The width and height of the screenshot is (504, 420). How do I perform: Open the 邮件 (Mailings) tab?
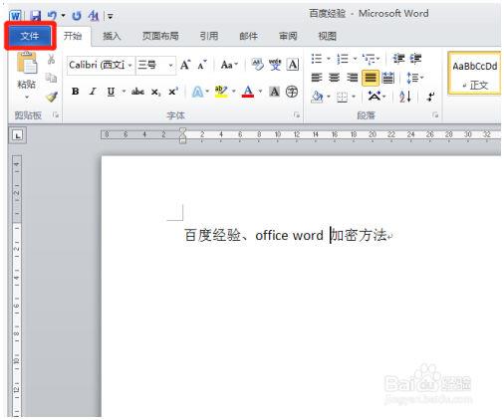(x=248, y=36)
